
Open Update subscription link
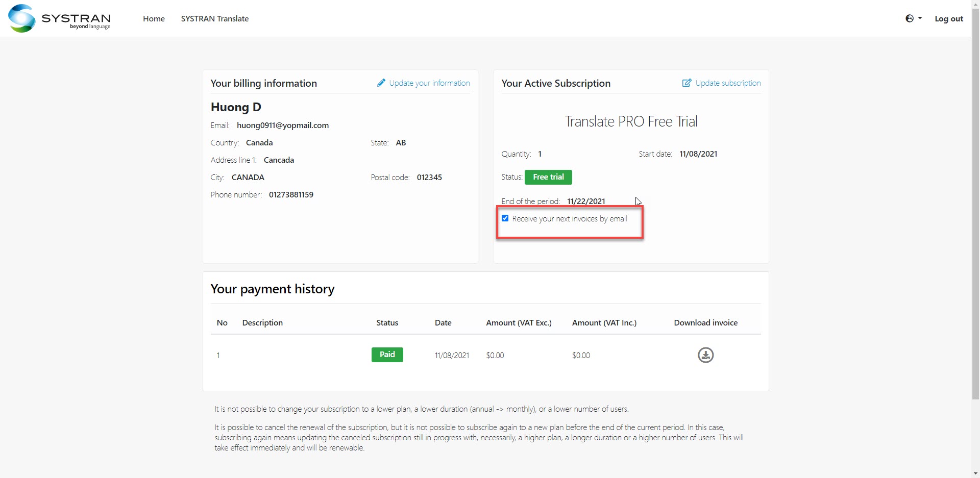coord(728,83)
